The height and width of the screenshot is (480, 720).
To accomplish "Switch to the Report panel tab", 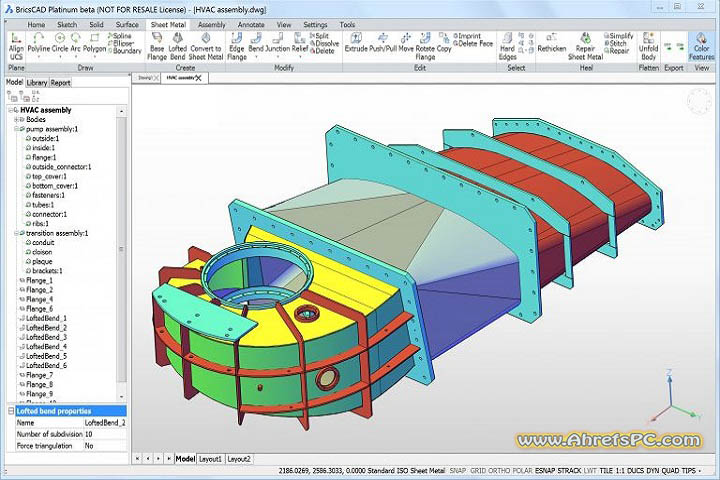I will (x=60, y=83).
